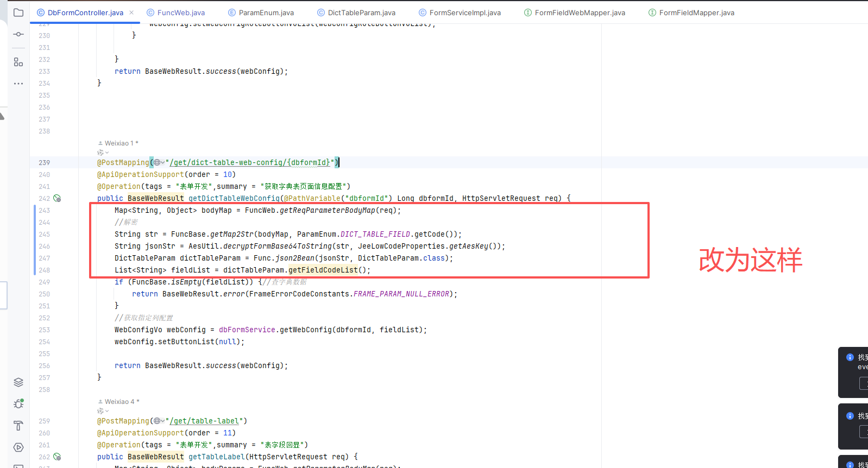868x468 pixels.
Task: Switch to the FuncWeb.java tab
Action: [x=180, y=12]
